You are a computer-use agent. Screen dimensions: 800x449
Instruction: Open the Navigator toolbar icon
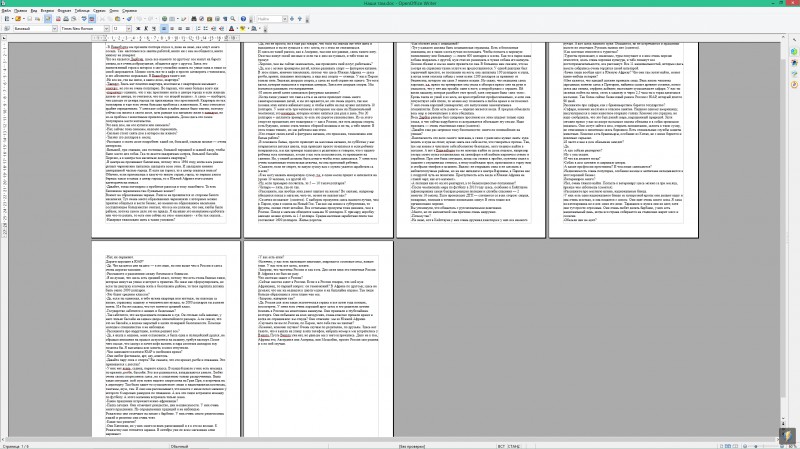202,19
